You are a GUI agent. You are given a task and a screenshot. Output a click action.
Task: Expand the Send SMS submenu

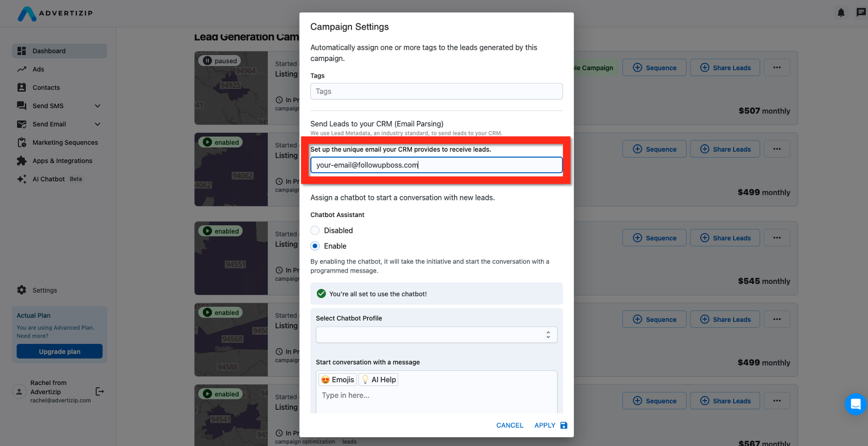[98, 106]
